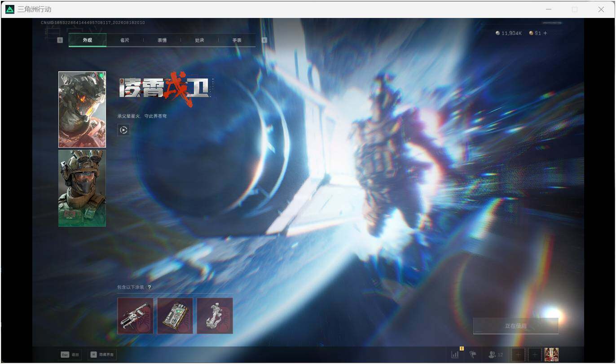The height and width of the screenshot is (364, 616).
Task: Open the white statue charm item tile
Action: click(x=215, y=316)
